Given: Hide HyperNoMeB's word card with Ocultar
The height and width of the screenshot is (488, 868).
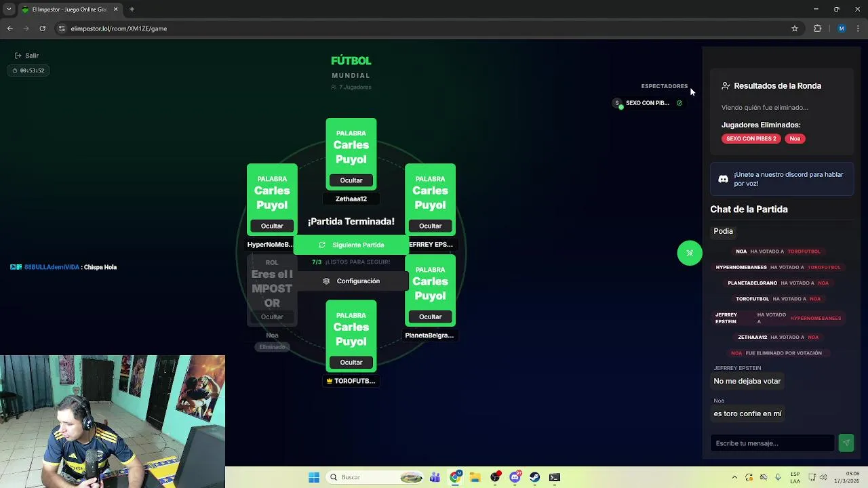Looking at the screenshot, I should (x=272, y=226).
